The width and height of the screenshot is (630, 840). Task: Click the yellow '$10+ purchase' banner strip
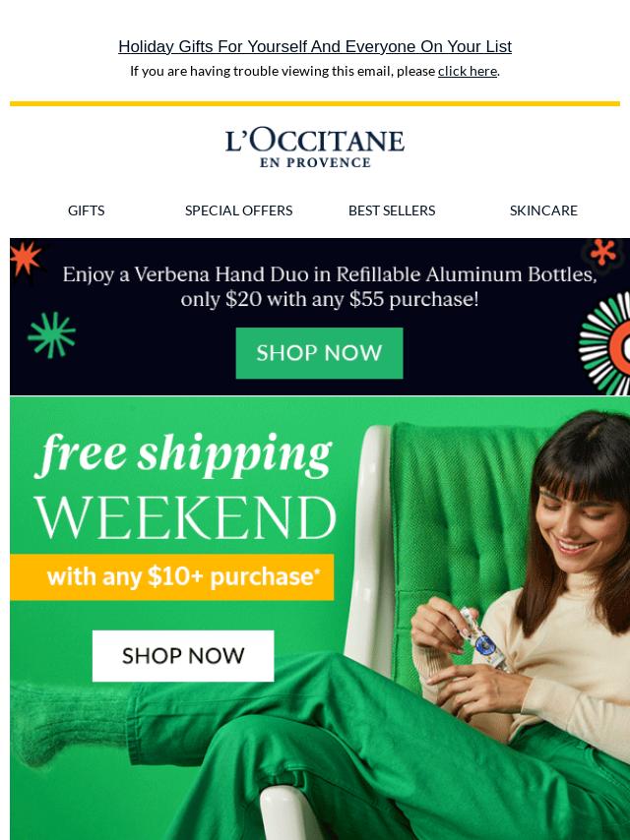point(171,577)
